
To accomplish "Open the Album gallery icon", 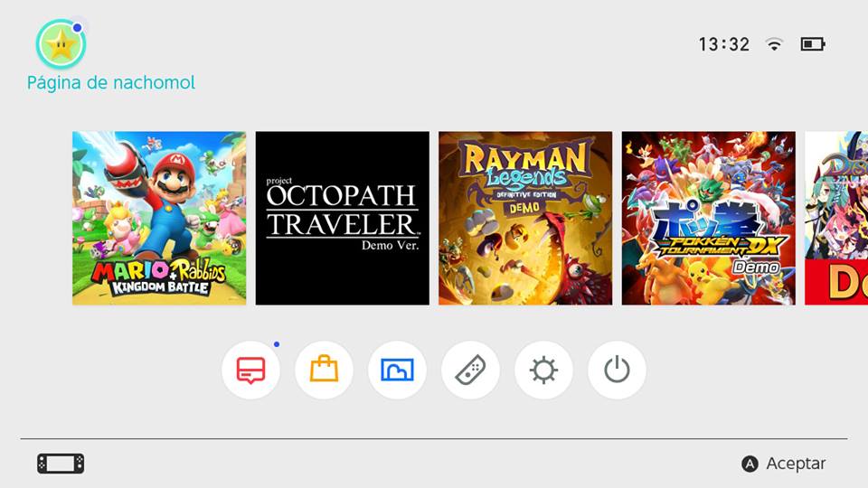I will coord(397,371).
